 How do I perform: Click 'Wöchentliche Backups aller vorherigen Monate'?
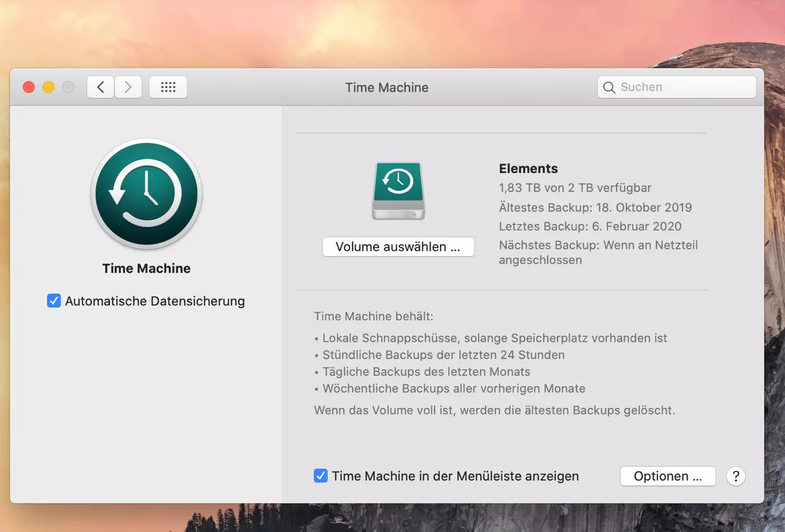pyautogui.click(x=449, y=389)
